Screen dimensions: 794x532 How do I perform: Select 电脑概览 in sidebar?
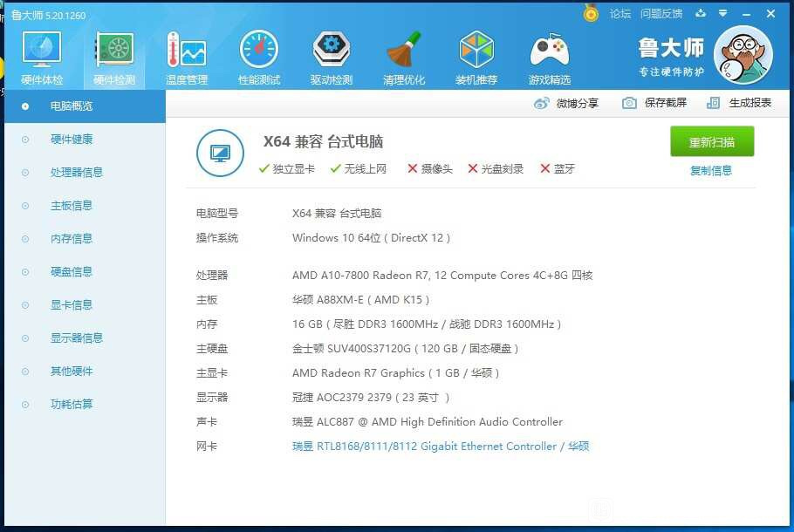click(85, 106)
